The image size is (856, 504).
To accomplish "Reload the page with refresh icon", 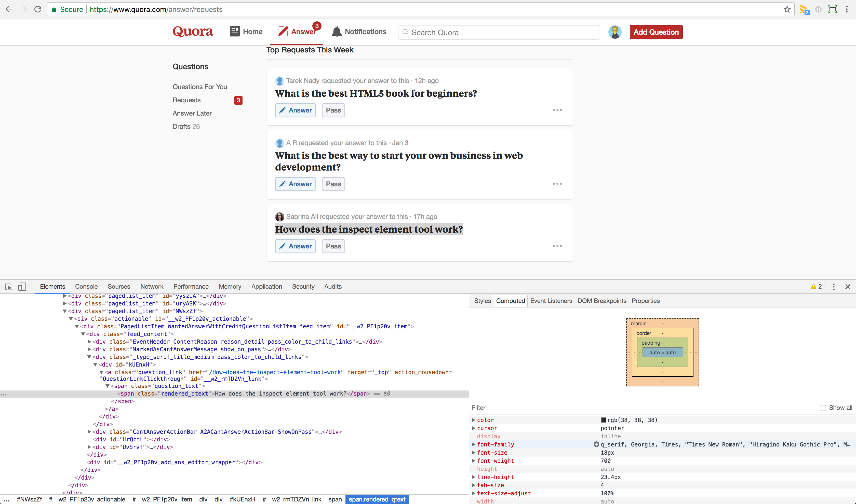I will click(x=38, y=9).
